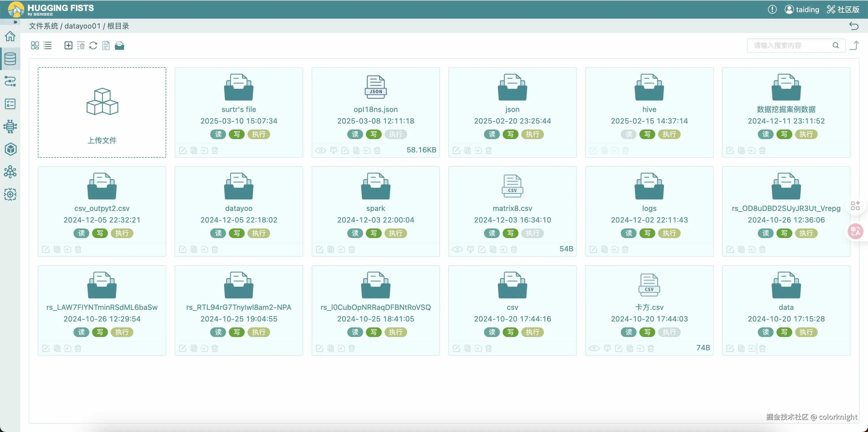
Task: Open the home icon in sidebar
Action: 10,36
